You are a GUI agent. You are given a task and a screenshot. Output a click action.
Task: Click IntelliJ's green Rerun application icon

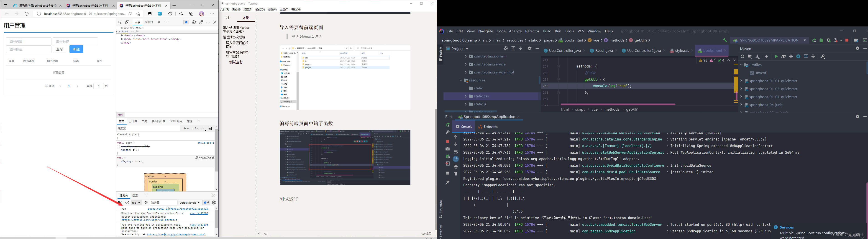(x=814, y=40)
